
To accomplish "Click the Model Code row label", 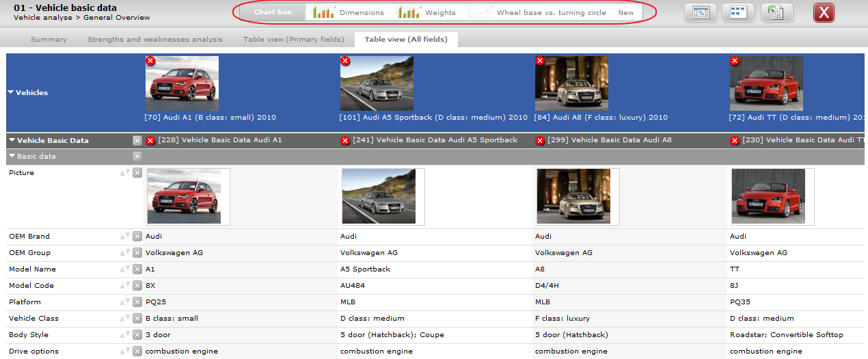I will (x=31, y=286).
